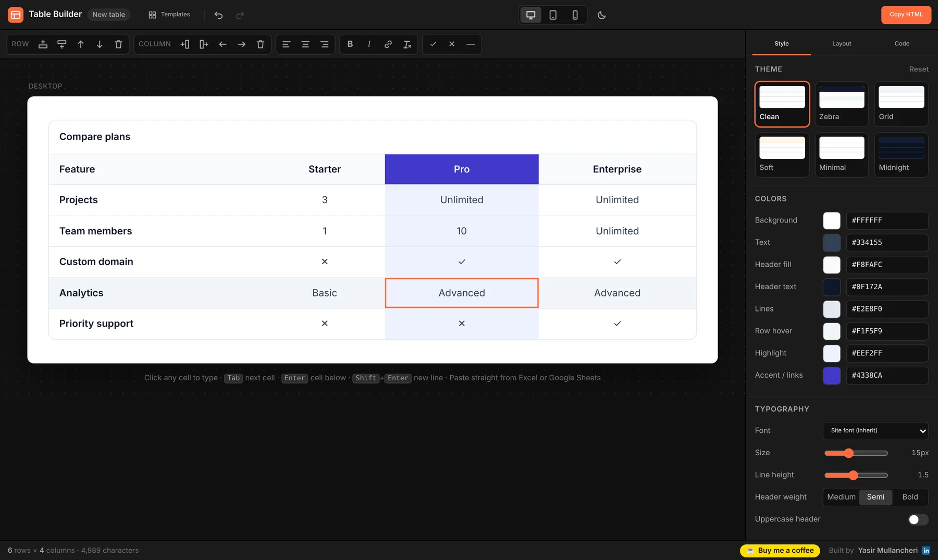Image resolution: width=938 pixels, height=560 pixels.
Task: Undo the last change
Action: point(218,15)
